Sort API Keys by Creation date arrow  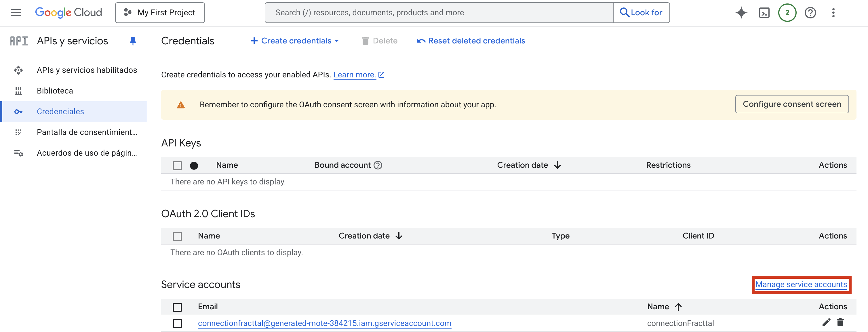(x=557, y=165)
